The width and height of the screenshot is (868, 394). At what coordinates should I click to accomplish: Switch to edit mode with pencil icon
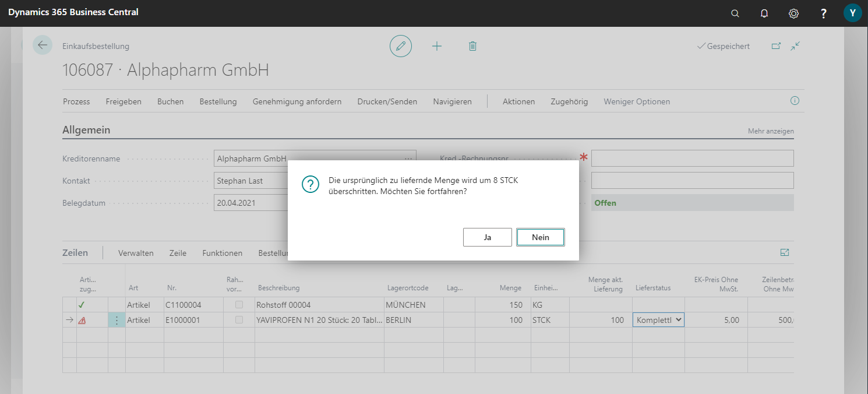[x=400, y=46]
